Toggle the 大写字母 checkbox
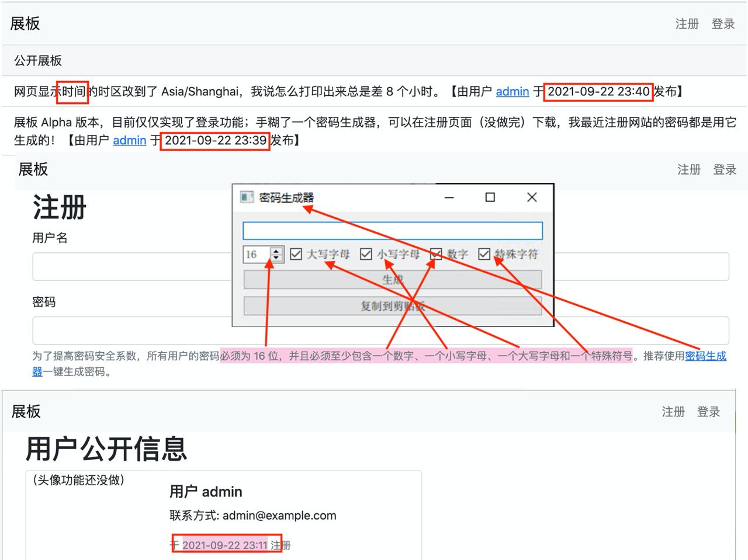748x560 pixels. 296,254
